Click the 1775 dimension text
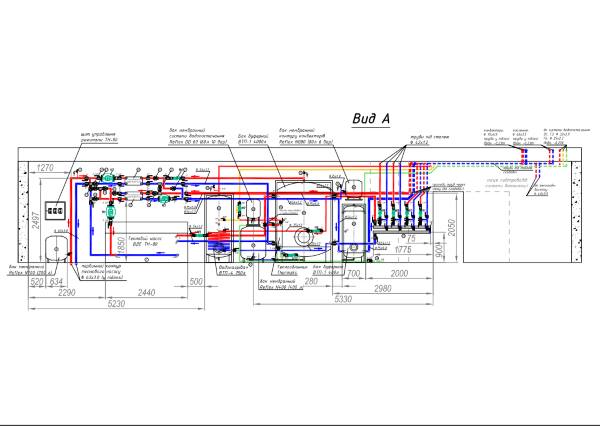The height and width of the screenshot is (426, 600). pyautogui.click(x=404, y=251)
